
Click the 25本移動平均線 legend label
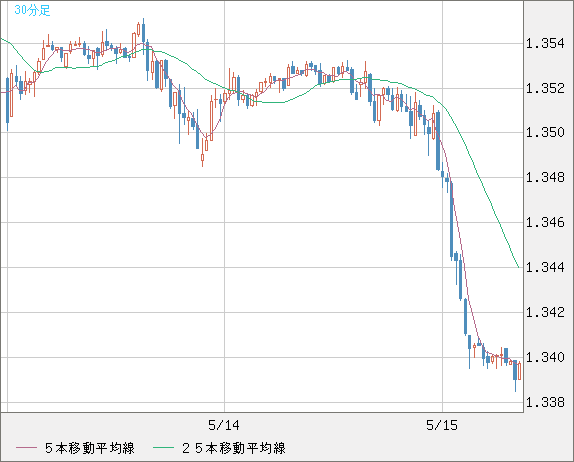[x=234, y=448]
